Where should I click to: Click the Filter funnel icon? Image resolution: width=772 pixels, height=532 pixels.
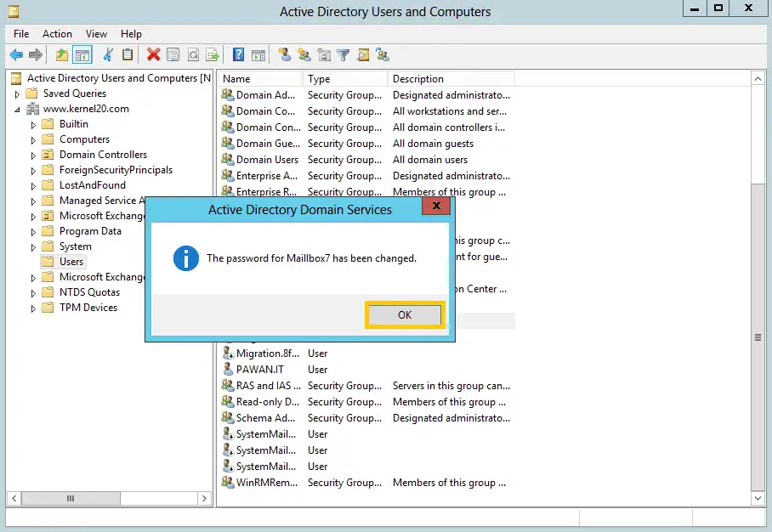pyautogui.click(x=343, y=54)
